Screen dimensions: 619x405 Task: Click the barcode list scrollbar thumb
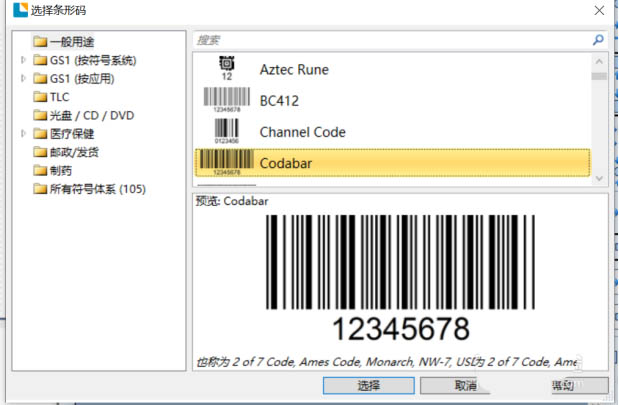pyautogui.click(x=599, y=76)
